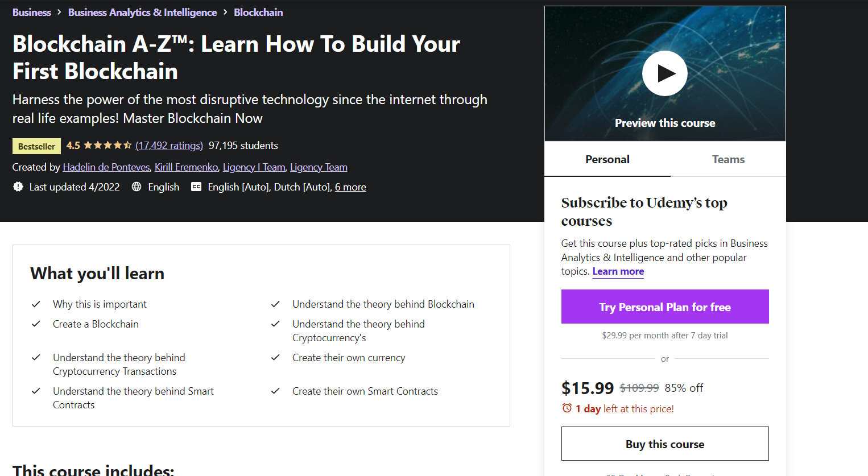This screenshot has height=476, width=868.
Task: Open the Learn more link
Action: [x=618, y=271]
